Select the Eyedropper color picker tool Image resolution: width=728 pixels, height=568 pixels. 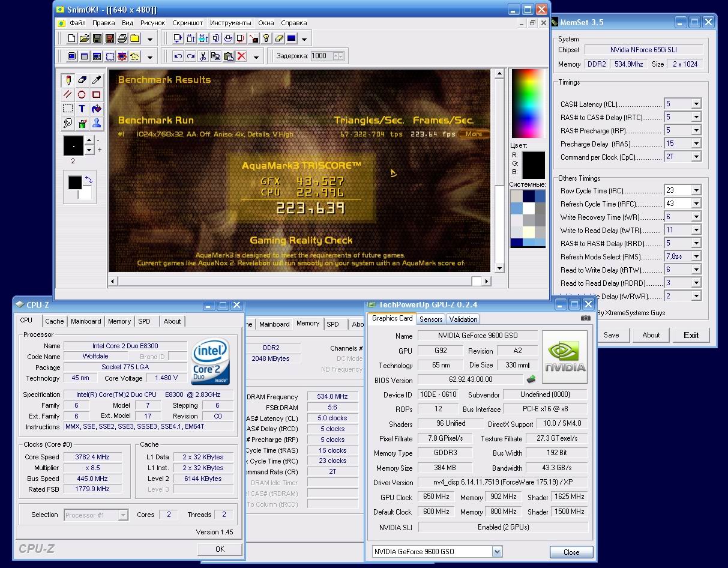point(96,80)
